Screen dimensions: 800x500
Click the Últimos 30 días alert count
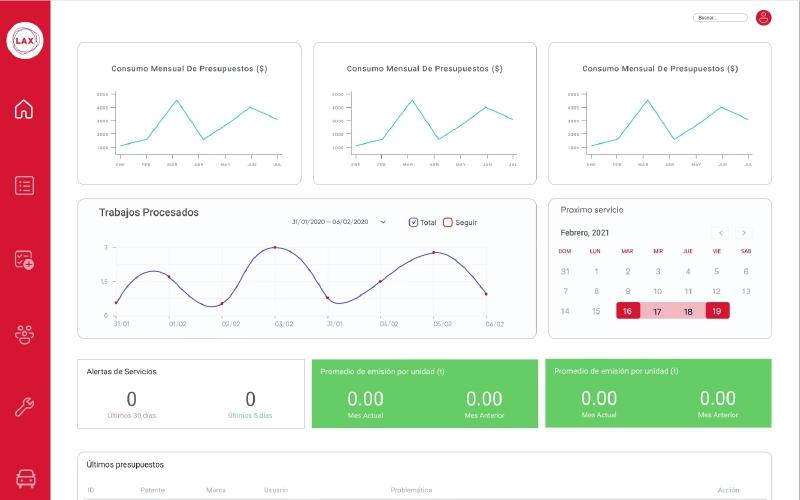pyautogui.click(x=132, y=399)
